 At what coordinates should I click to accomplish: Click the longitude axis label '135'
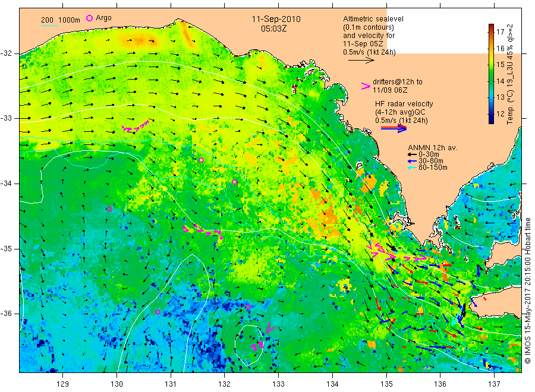click(386, 384)
